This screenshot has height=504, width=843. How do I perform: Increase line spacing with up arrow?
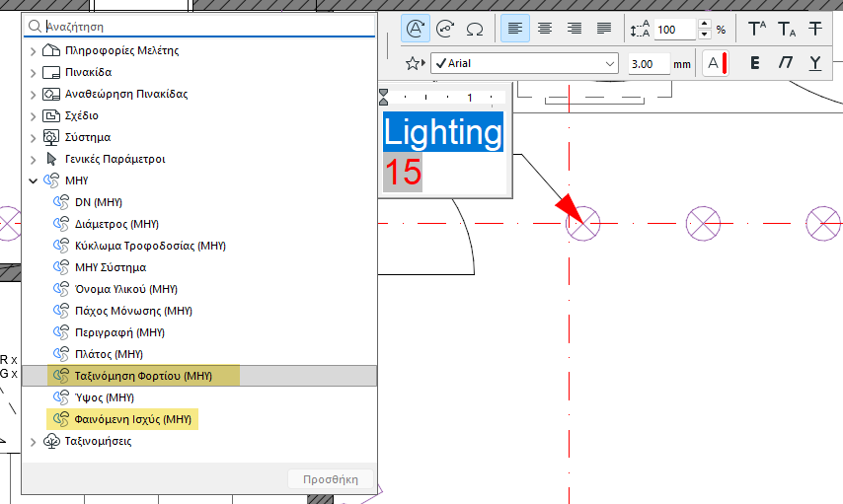(704, 24)
